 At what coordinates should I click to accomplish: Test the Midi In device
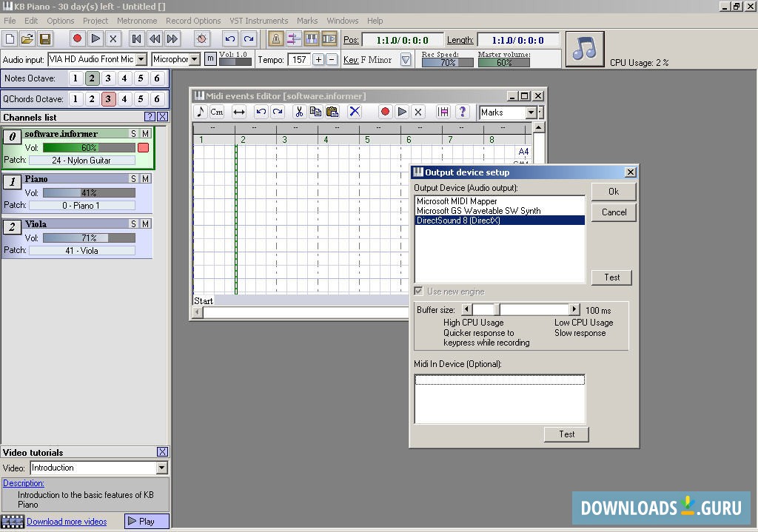[x=566, y=434]
